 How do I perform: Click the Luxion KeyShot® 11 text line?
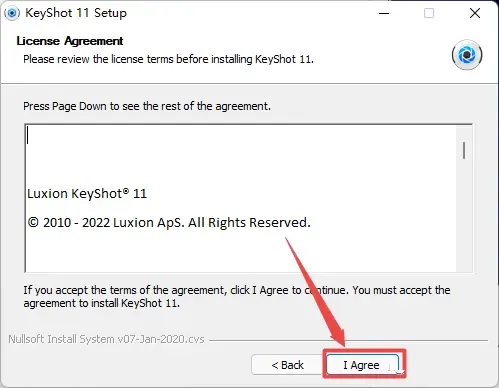[x=87, y=194]
